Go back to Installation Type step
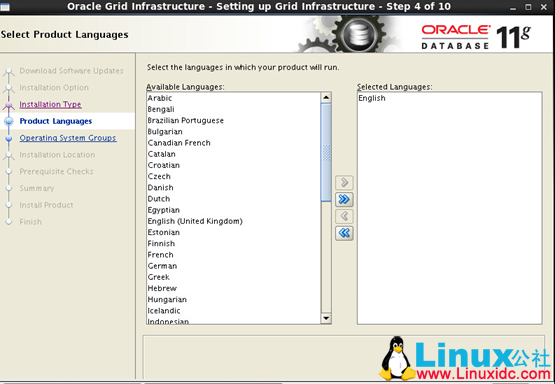Screen dimensions: 555x384 [50, 104]
